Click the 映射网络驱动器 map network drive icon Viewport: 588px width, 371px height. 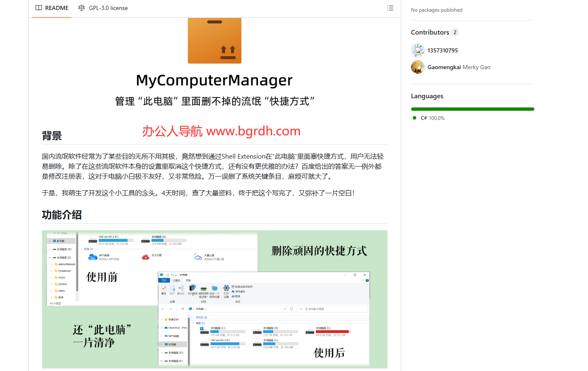(x=203, y=288)
